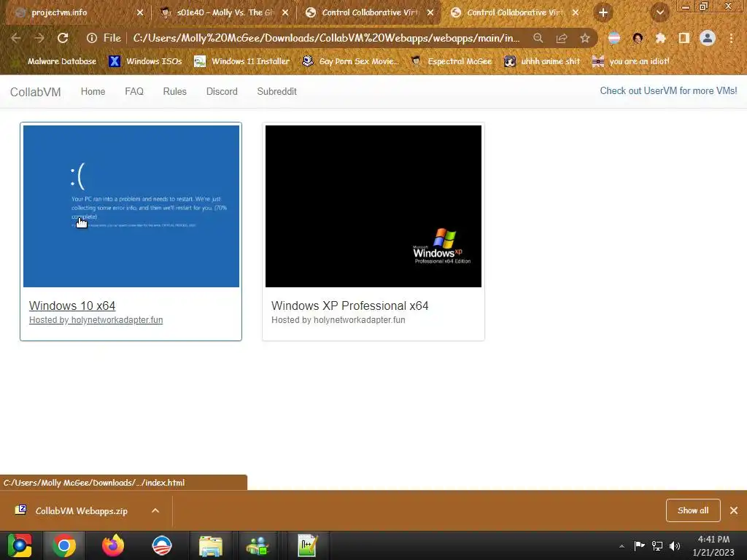The height and width of the screenshot is (560, 747).
Task: Click Check out UserVM for more VMs link
Action: 668,91
